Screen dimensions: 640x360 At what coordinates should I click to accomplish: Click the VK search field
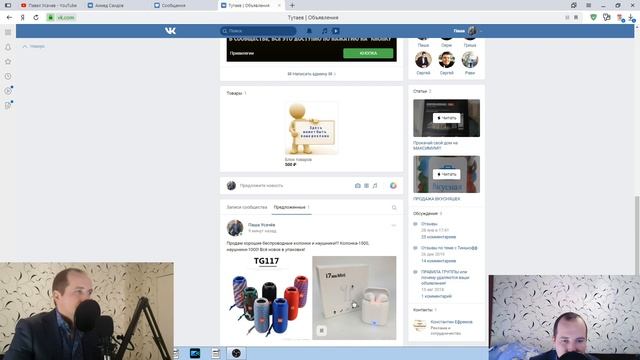pos(258,31)
